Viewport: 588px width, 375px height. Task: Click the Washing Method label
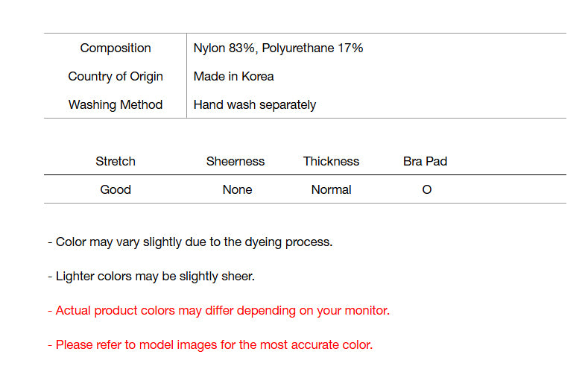tap(116, 105)
